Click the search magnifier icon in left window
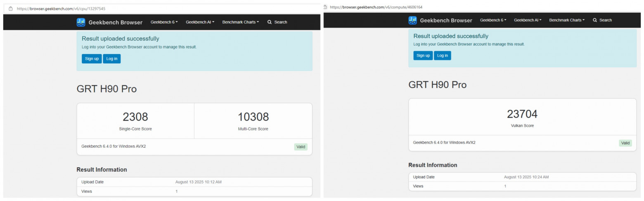644x201 pixels. [x=270, y=22]
